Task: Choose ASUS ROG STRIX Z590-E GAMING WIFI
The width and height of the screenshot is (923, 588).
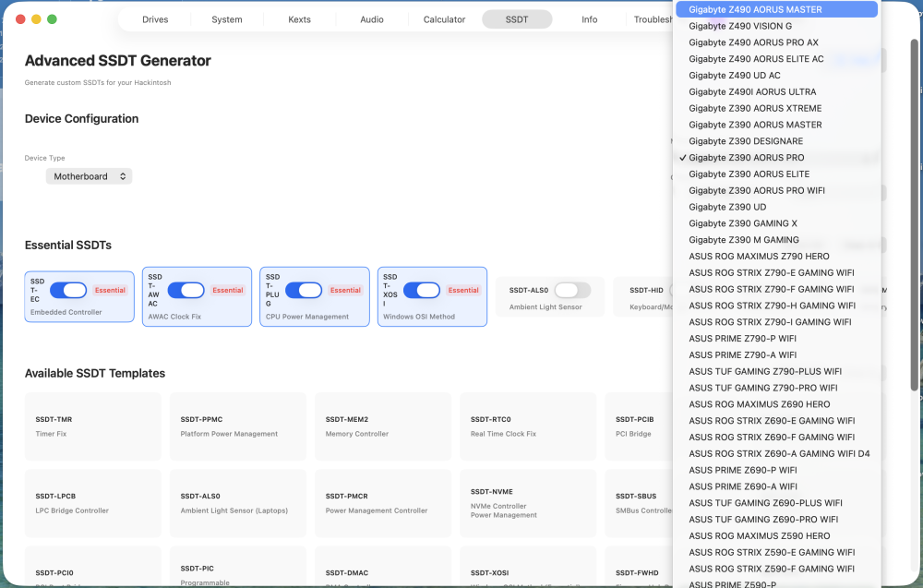Action: (x=776, y=553)
